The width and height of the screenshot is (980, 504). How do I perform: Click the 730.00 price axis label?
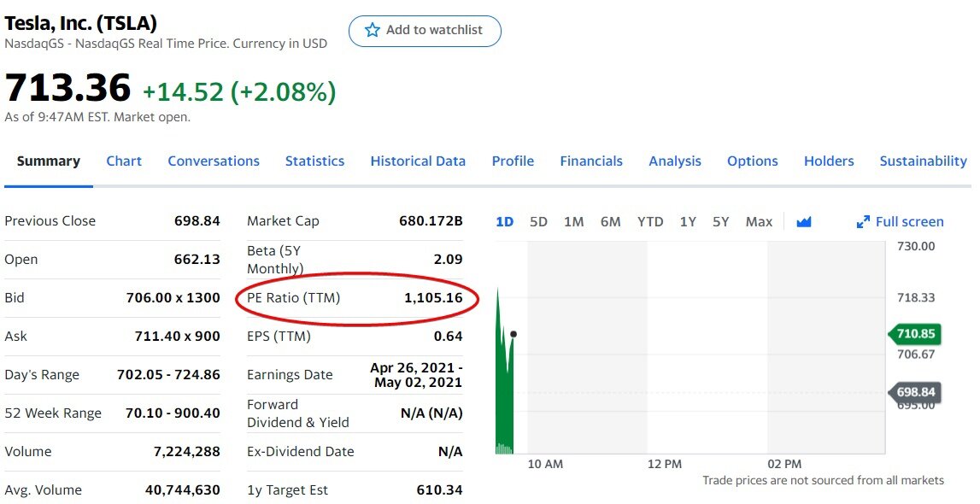point(916,246)
